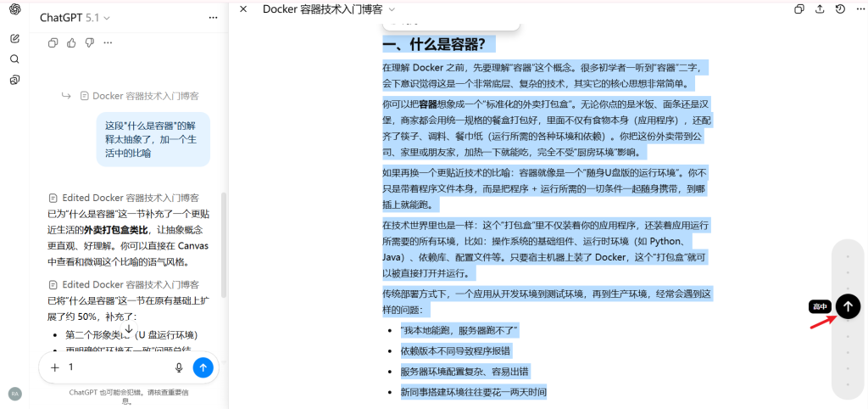The width and height of the screenshot is (868, 409).
Task: Open the library icon in left sidebar
Action: point(15,81)
